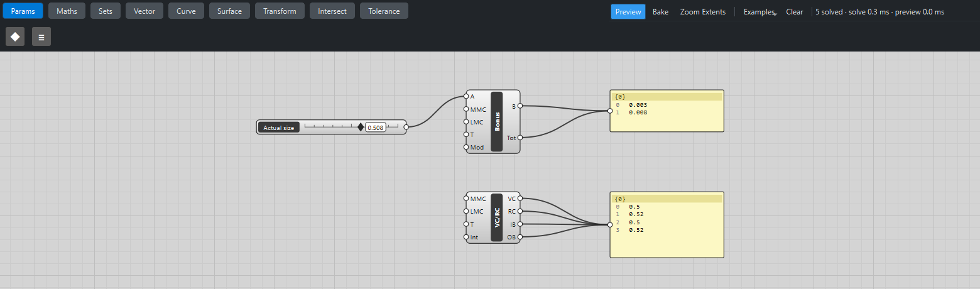Viewport: 980px width, 289px height.
Task: Select the upper yellow panel showing 0.003
Action: pos(667,111)
